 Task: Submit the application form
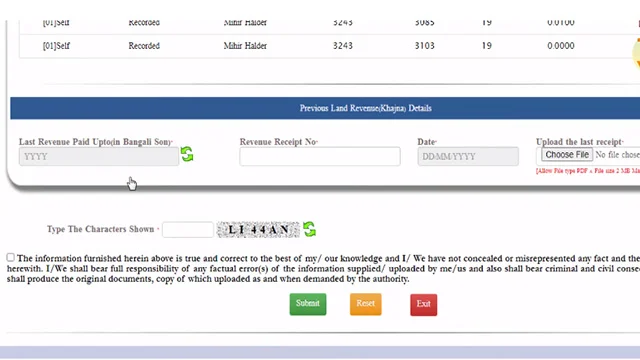(x=308, y=304)
